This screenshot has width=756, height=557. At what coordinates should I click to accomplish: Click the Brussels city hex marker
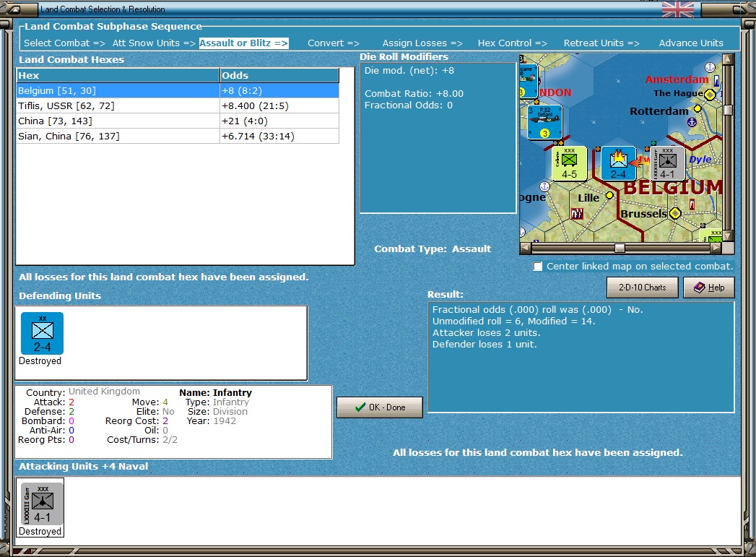pos(675,213)
